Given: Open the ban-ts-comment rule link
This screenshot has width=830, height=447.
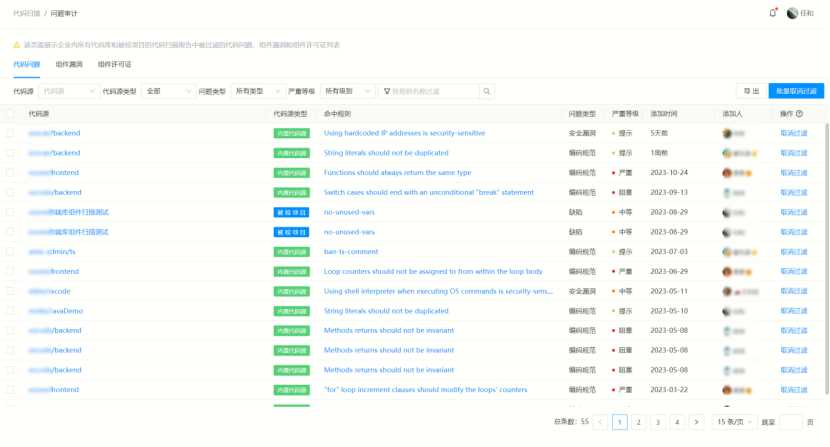Looking at the screenshot, I should click(x=349, y=252).
